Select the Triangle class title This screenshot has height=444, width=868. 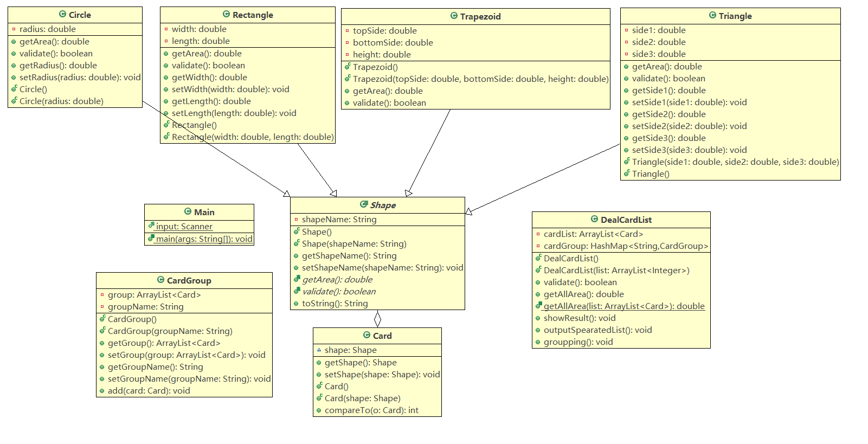point(735,16)
